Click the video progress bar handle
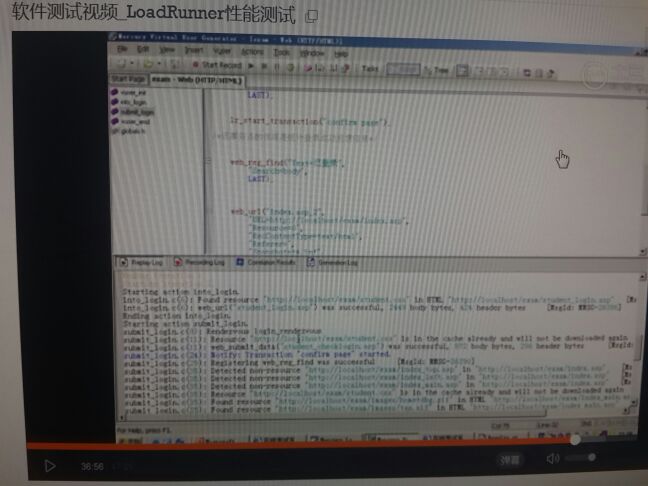The height and width of the screenshot is (486, 648). (574, 440)
